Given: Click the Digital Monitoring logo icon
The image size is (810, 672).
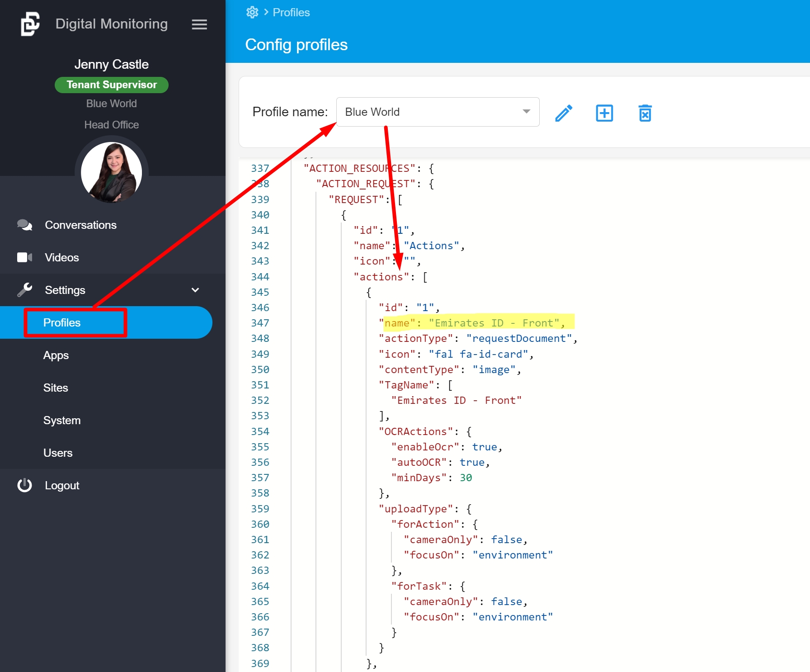Looking at the screenshot, I should [x=30, y=24].
